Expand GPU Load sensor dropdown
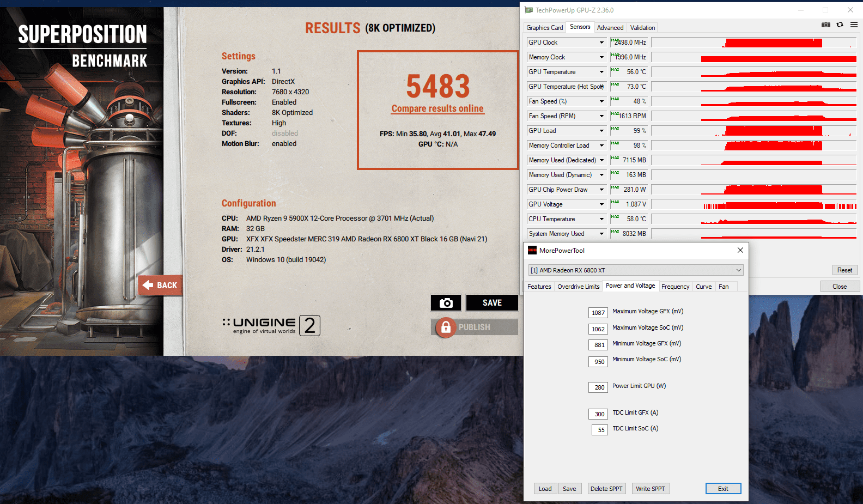Image resolution: width=863 pixels, height=504 pixels. coord(601,131)
